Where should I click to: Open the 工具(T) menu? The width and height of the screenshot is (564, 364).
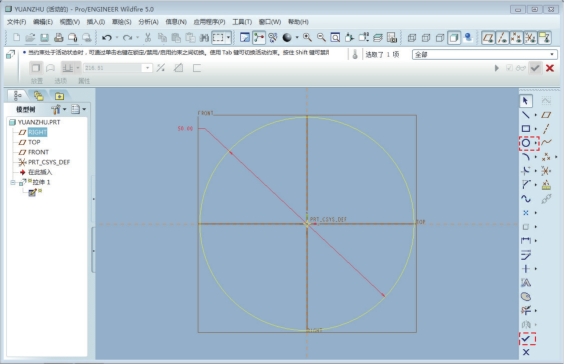(x=242, y=22)
